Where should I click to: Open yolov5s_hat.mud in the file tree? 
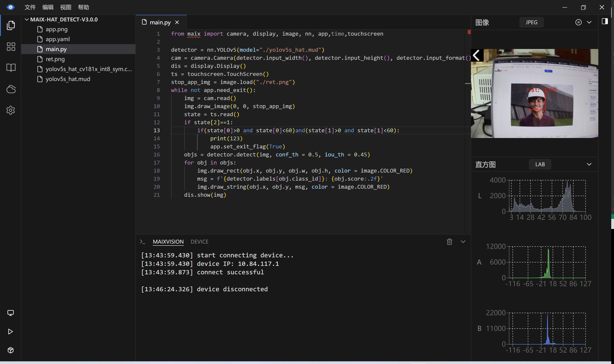pos(78,79)
